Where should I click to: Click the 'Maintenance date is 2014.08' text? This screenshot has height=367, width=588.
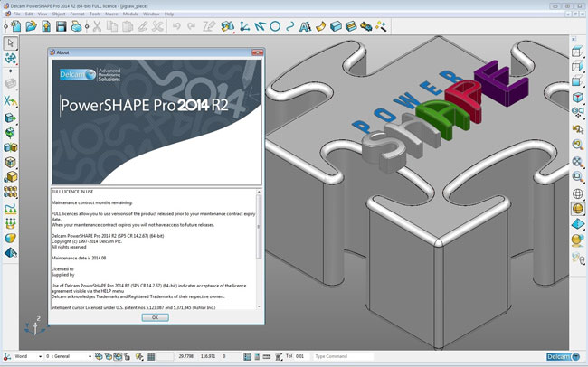click(x=79, y=258)
